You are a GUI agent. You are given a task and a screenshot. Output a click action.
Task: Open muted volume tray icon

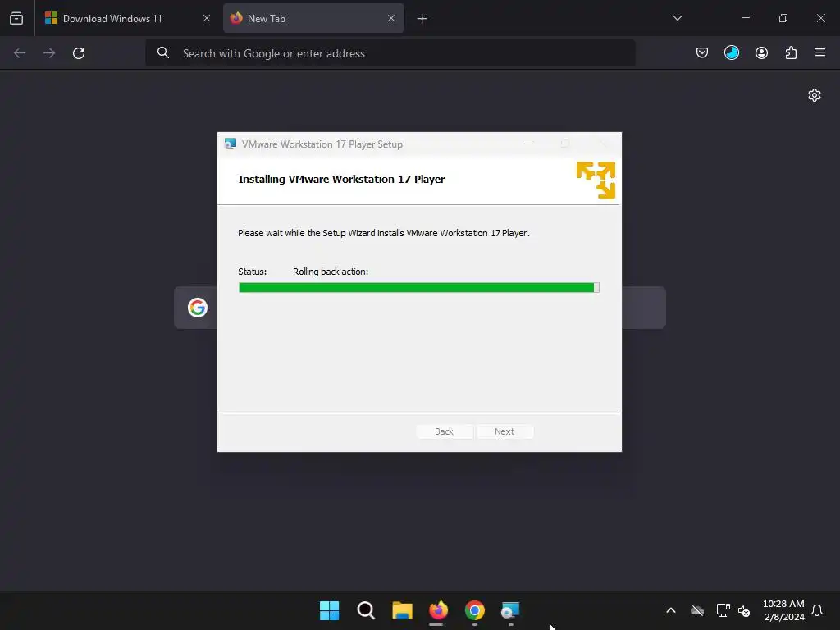tap(743, 610)
